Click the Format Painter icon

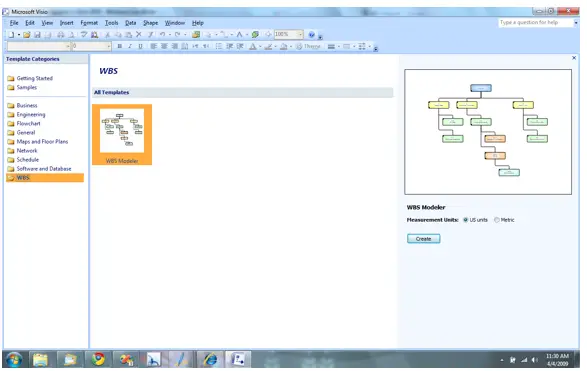(x=150, y=35)
